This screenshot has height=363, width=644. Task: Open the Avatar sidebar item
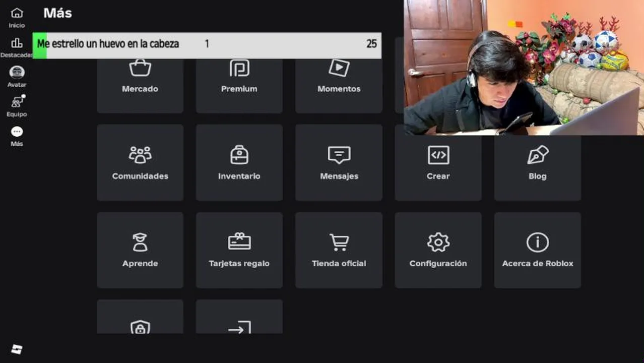click(17, 77)
